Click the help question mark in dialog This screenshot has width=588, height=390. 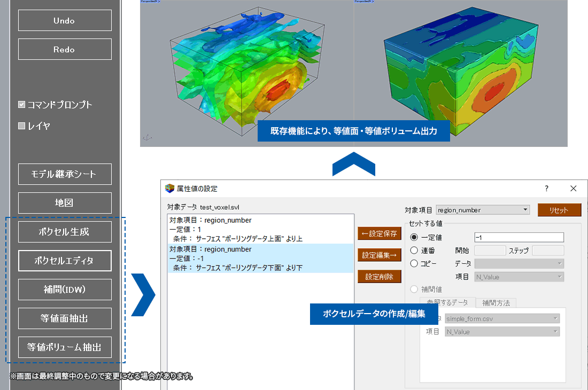[546, 189]
